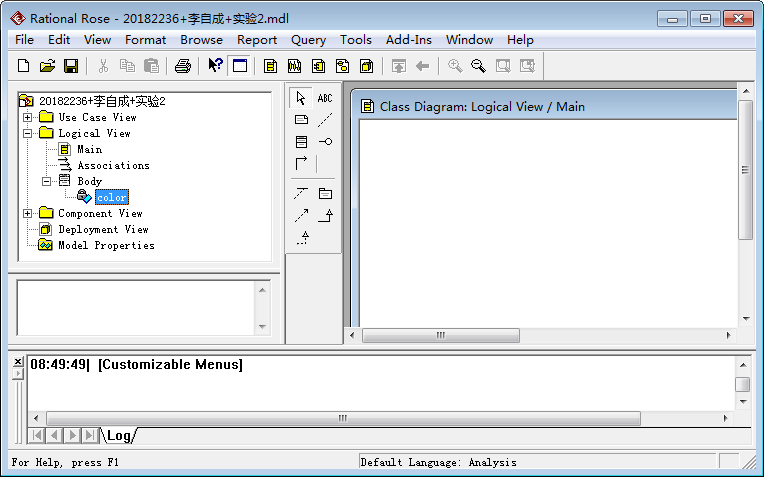Click the Paste clipboard icon
This screenshot has height=477, width=764.
coord(152,66)
